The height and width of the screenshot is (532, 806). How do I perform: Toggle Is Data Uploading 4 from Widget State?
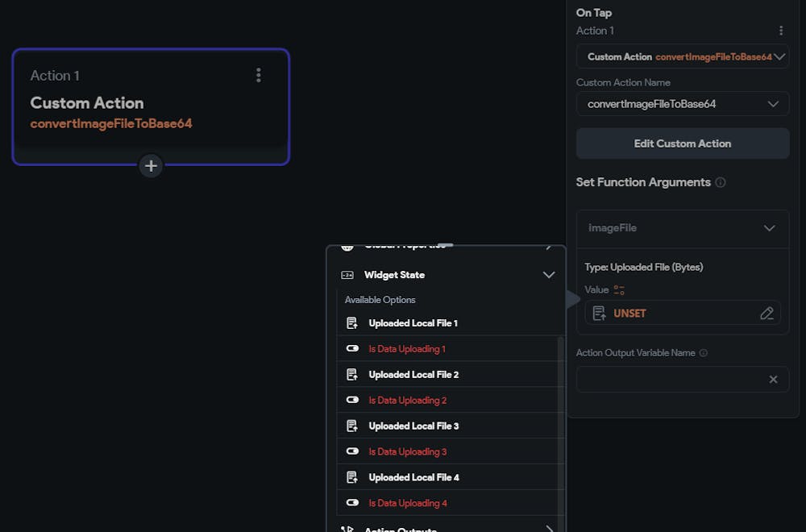[352, 502]
